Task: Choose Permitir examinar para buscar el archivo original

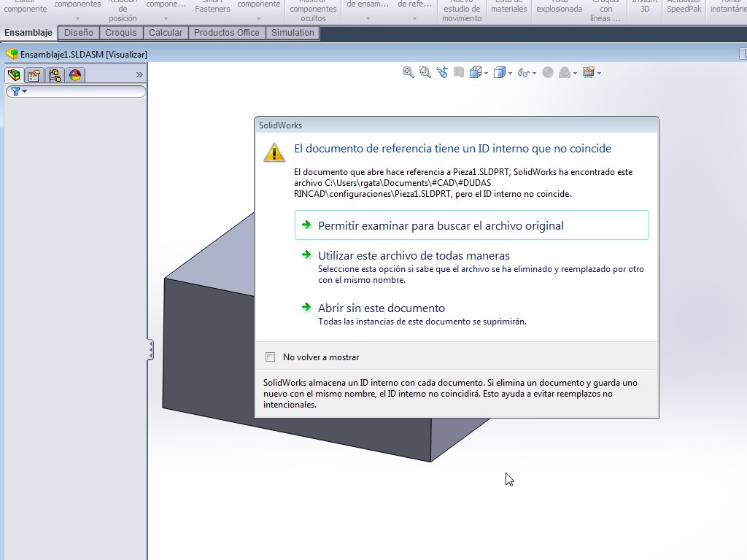Action: tap(472, 225)
